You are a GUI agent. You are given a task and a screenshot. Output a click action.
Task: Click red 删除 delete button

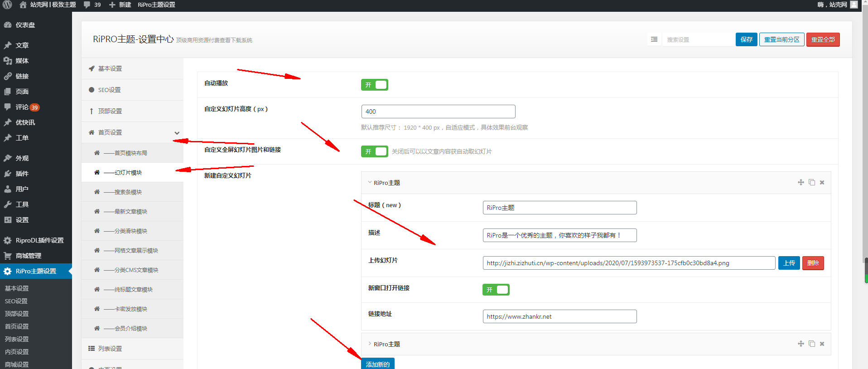tap(813, 263)
